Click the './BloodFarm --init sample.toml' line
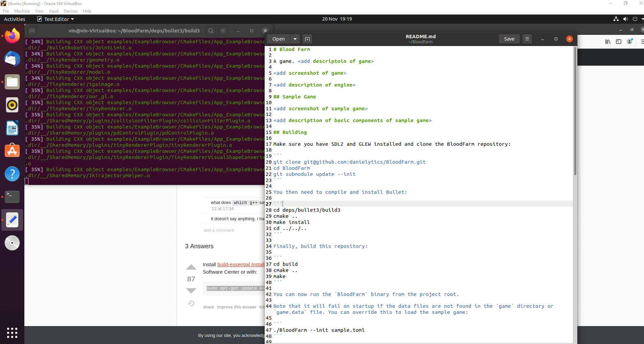This screenshot has height=344, width=644. (x=319, y=330)
